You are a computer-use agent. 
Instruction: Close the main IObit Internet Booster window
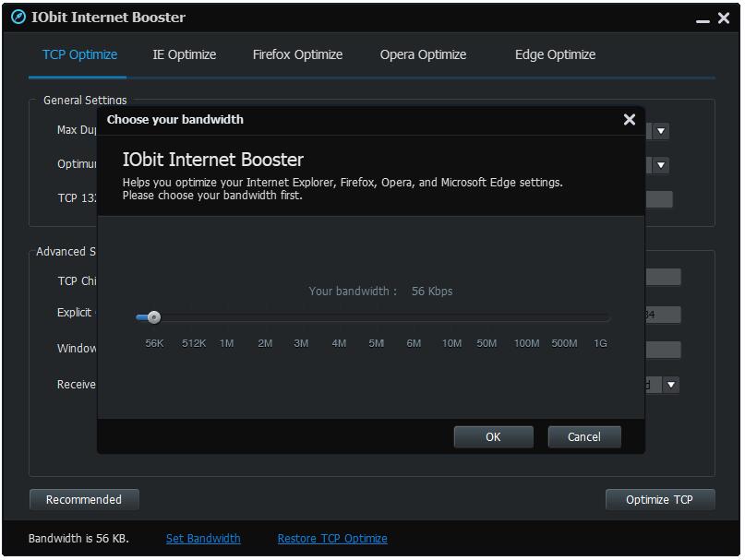coord(724,18)
